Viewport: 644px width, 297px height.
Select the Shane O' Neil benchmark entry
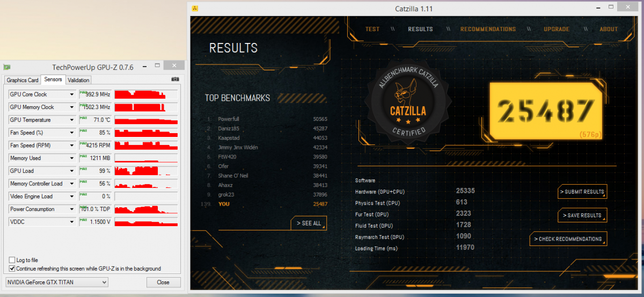click(x=267, y=176)
